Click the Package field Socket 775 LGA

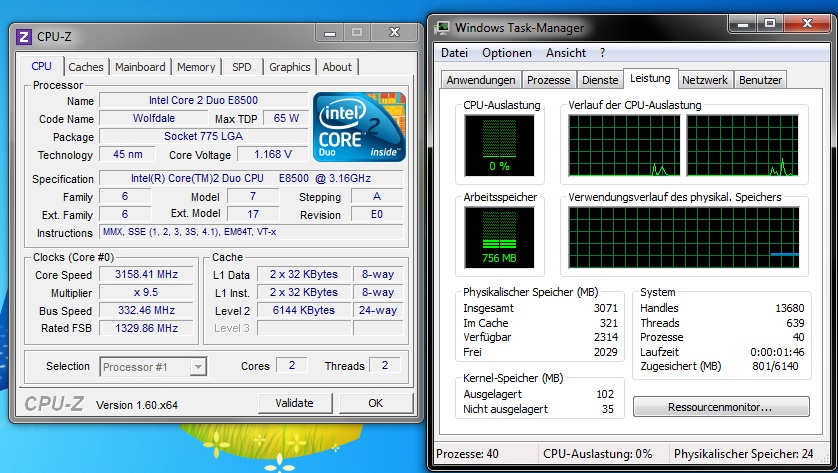pos(204,136)
